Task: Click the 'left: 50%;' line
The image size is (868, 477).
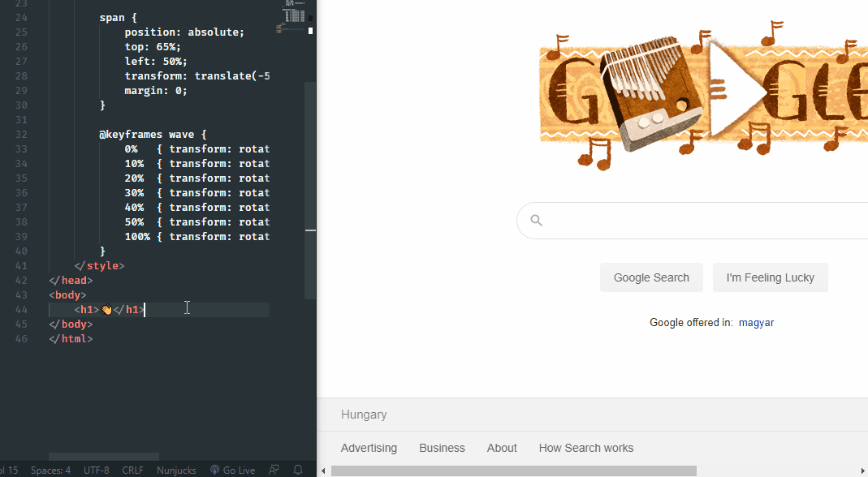Action: click(x=156, y=62)
